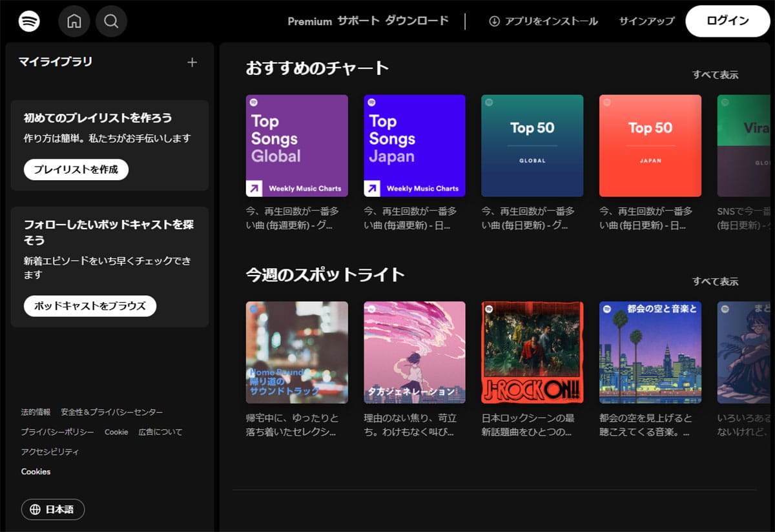Viewport: 775px width, 532px height.
Task: Click the ログイン button
Action: tap(728, 21)
